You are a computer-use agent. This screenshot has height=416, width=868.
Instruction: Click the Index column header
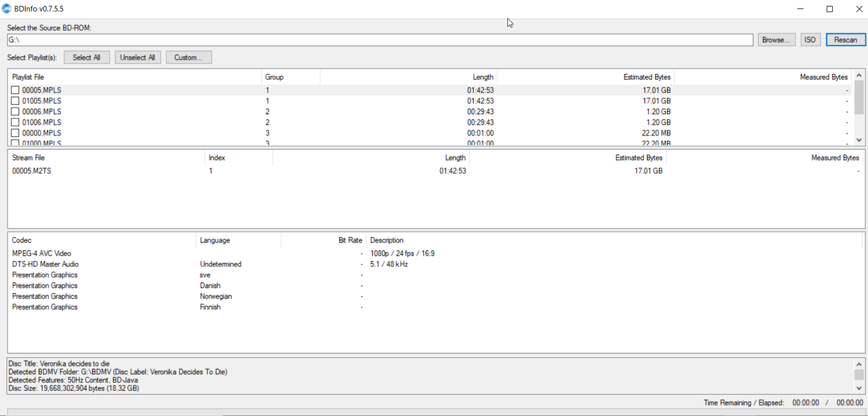click(239, 158)
